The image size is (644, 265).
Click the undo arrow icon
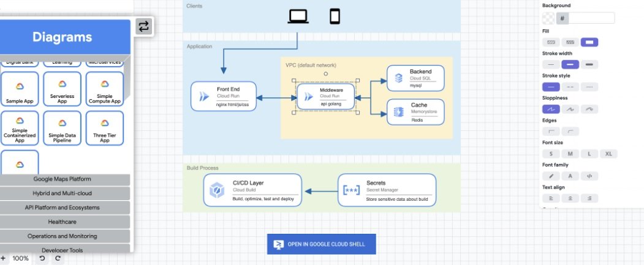coord(42,258)
